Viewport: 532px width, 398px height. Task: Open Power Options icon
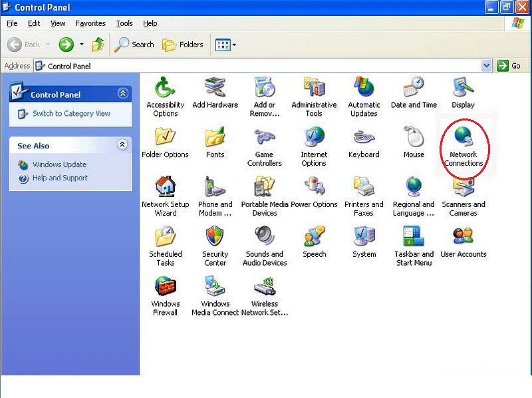point(314,187)
